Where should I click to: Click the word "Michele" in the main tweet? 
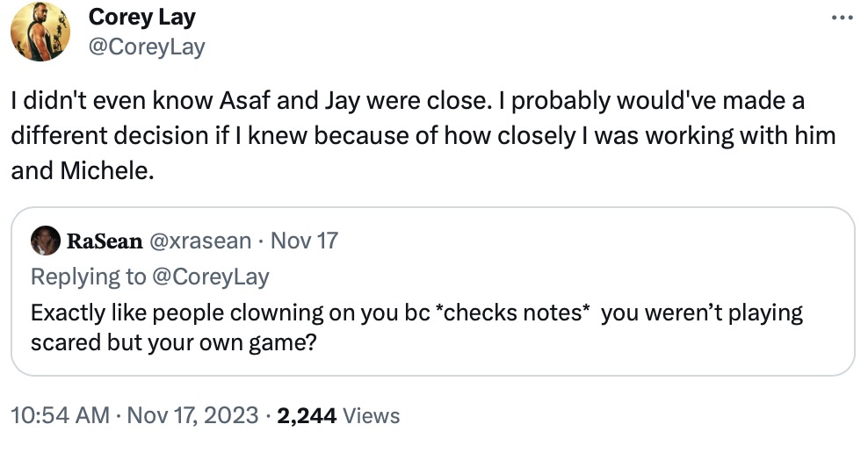[x=106, y=171]
